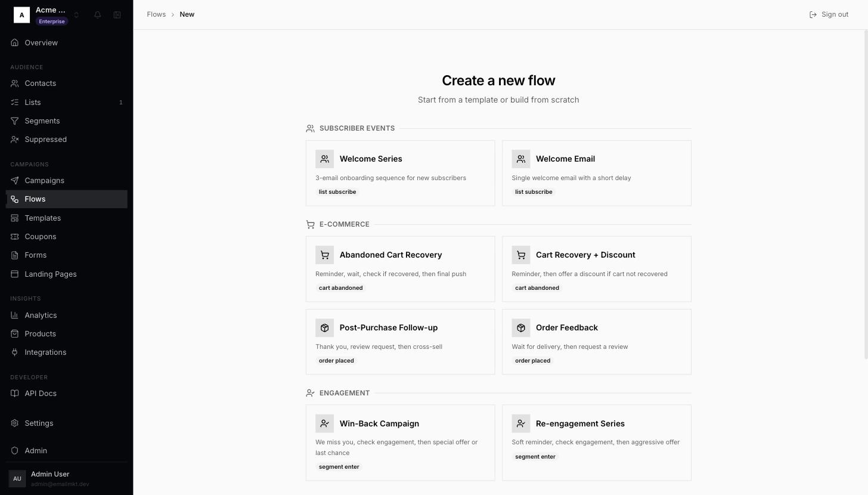The width and height of the screenshot is (868, 495).
Task: Open Overview in the sidebar
Action: click(x=67, y=43)
